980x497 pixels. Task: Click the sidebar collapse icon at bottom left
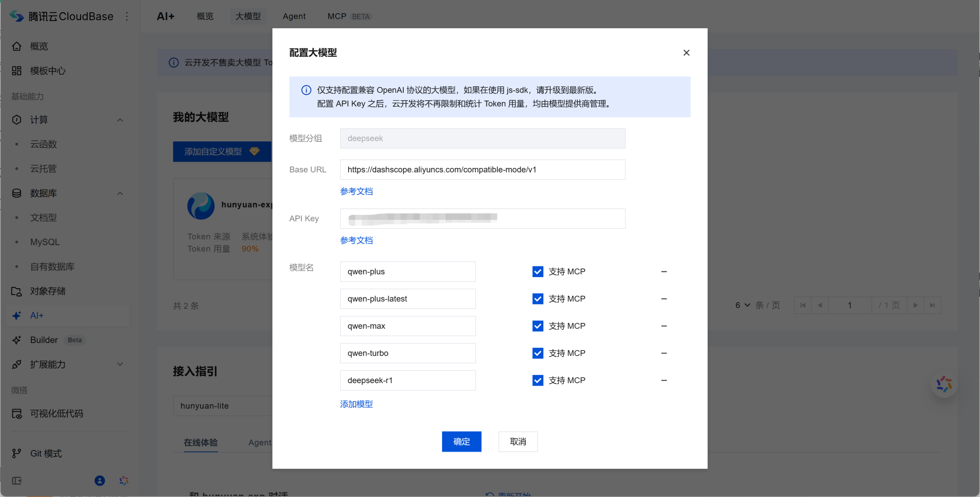17,481
